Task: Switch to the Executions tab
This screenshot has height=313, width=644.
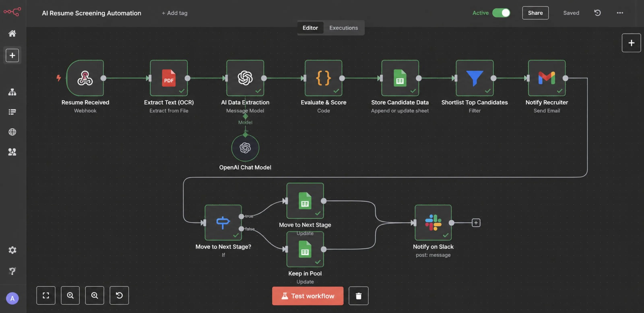Action: click(344, 28)
